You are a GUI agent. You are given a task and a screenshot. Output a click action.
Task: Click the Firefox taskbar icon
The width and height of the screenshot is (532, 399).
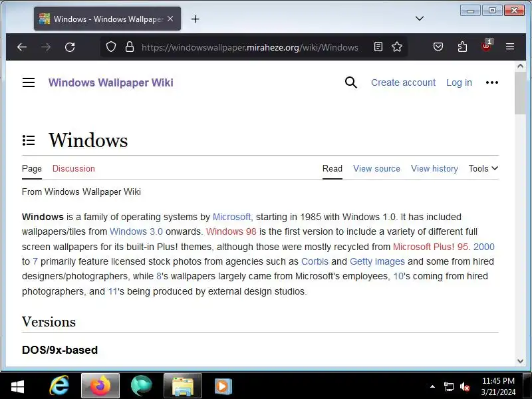point(100,386)
